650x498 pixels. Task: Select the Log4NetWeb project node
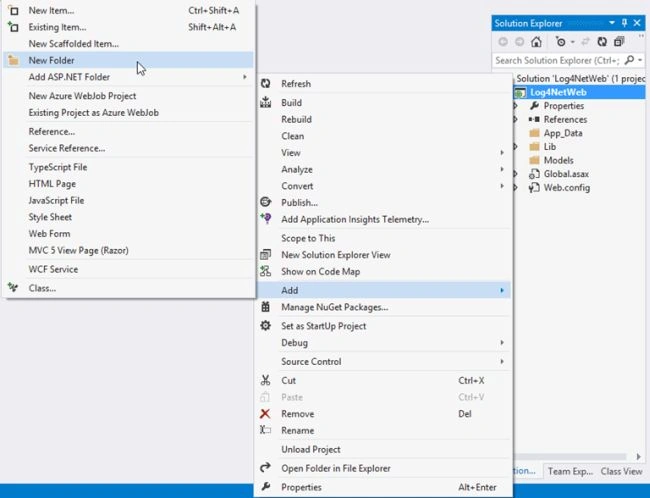pos(558,92)
